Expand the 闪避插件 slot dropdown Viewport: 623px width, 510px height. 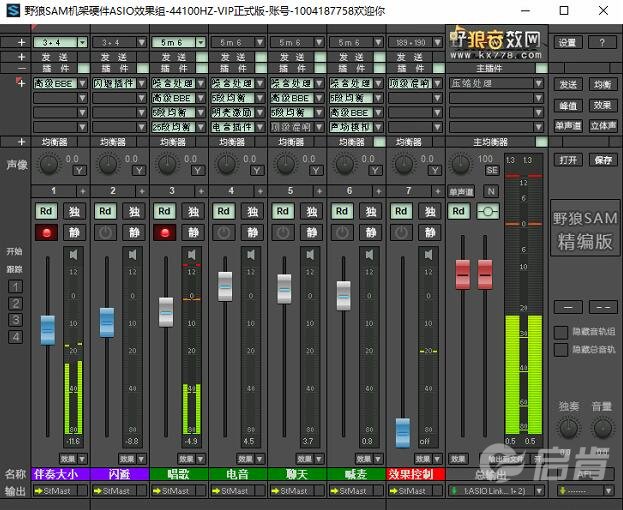pos(142,83)
